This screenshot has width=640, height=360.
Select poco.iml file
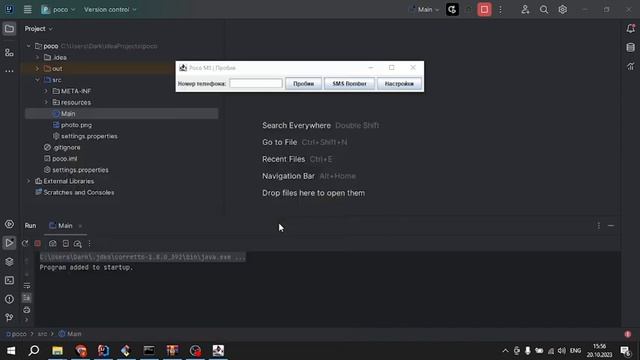click(60, 159)
